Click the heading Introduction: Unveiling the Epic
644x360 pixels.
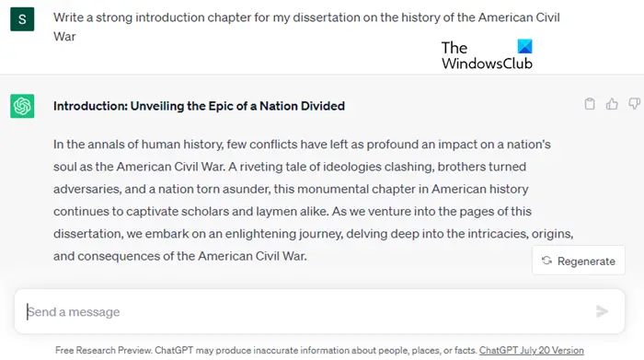pos(199,106)
